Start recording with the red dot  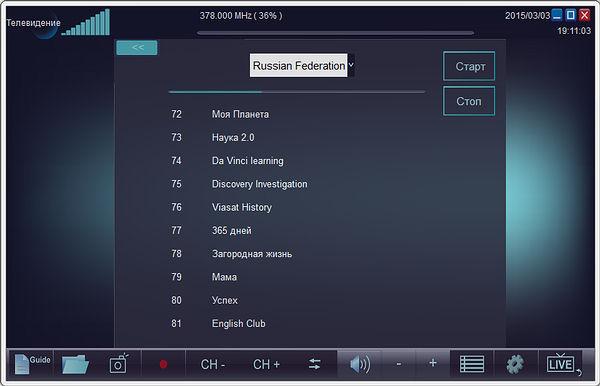coord(163,364)
